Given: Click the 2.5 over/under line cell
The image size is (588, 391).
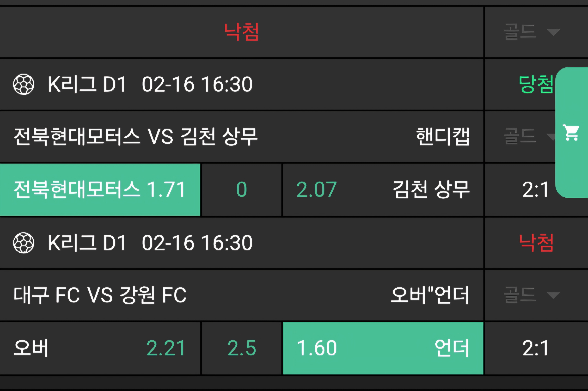Looking at the screenshot, I should coord(241,348).
